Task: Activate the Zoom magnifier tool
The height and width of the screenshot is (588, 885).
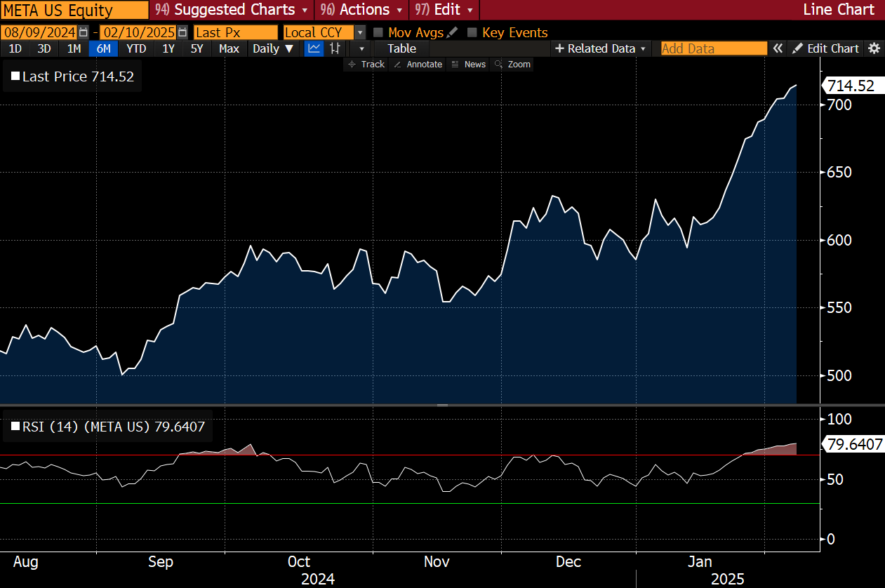Action: (512, 64)
